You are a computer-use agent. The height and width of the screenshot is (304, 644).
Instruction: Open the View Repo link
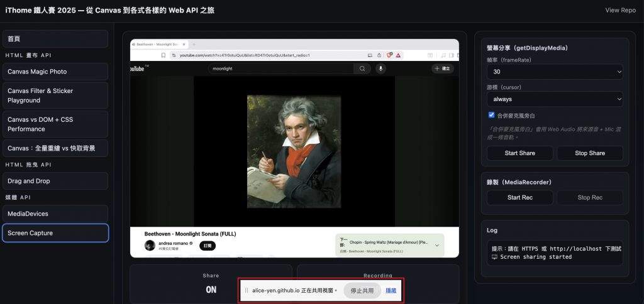[x=620, y=10]
